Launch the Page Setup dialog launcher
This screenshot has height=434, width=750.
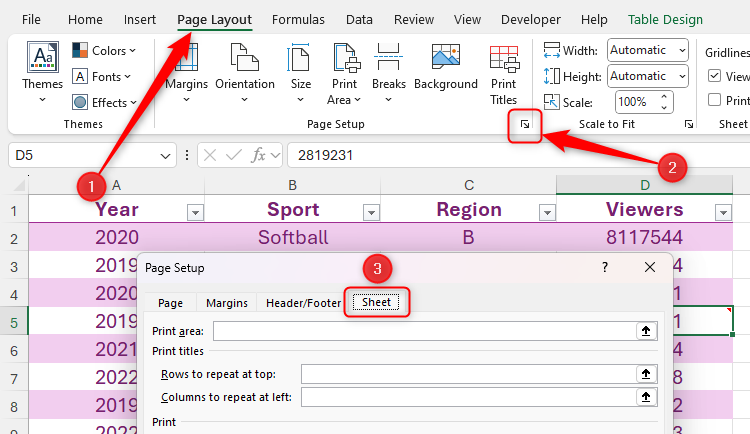coord(524,124)
